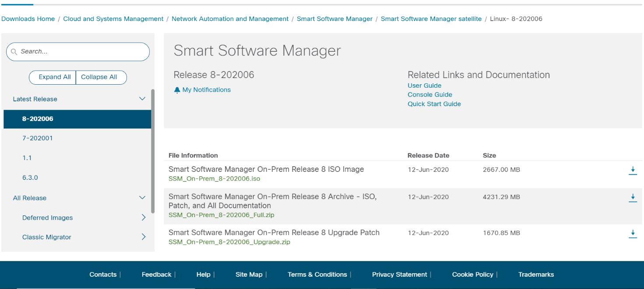Collapse the Latest Release section
This screenshot has height=289, width=644.
click(142, 99)
